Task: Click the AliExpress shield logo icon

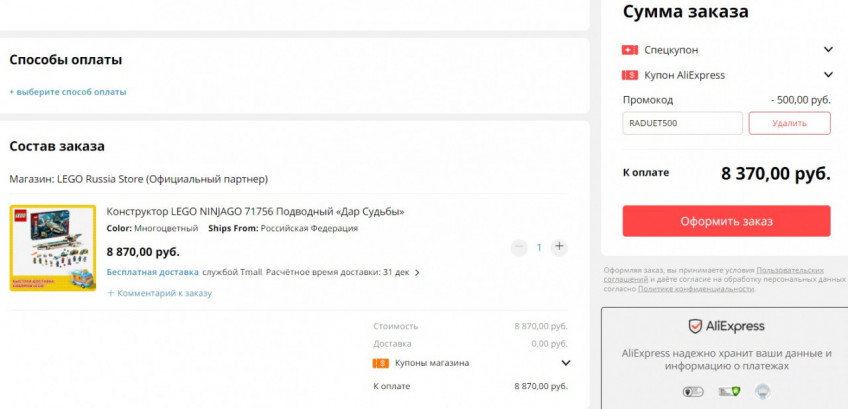Action: tap(695, 326)
